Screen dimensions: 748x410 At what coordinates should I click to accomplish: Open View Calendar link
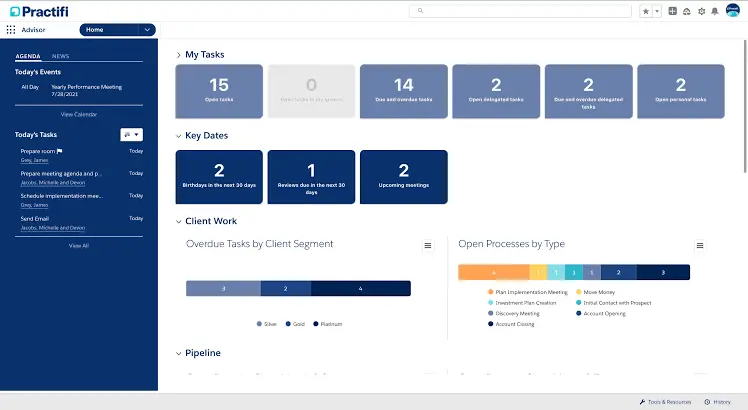click(79, 115)
